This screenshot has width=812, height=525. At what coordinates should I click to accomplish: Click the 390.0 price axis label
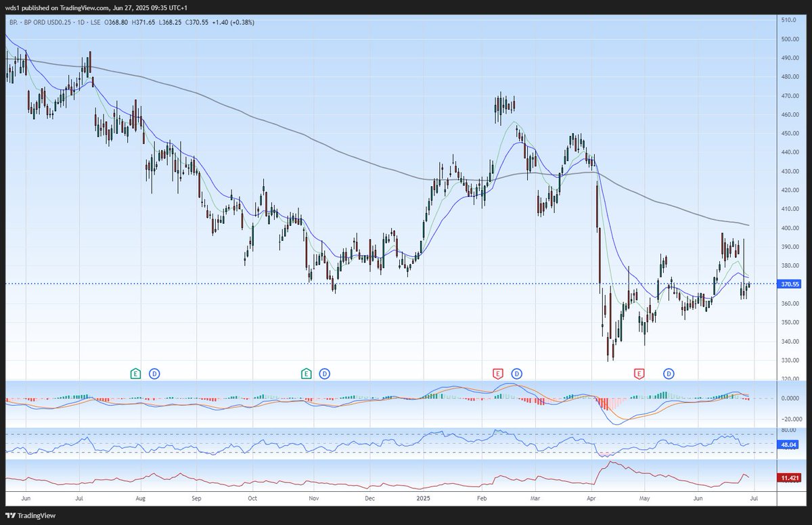(x=789, y=247)
